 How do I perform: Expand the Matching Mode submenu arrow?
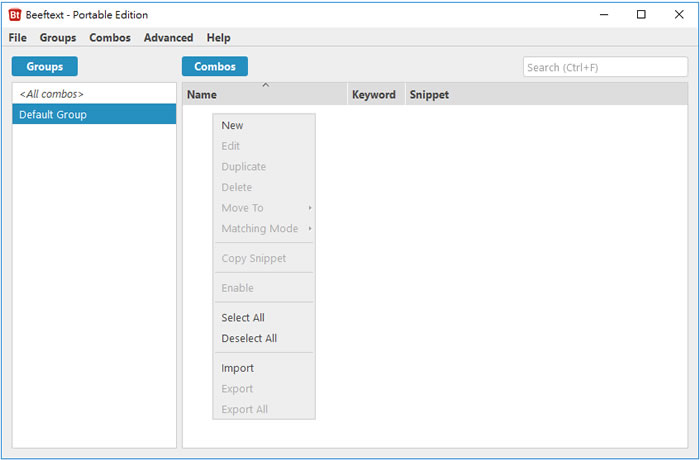(309, 229)
